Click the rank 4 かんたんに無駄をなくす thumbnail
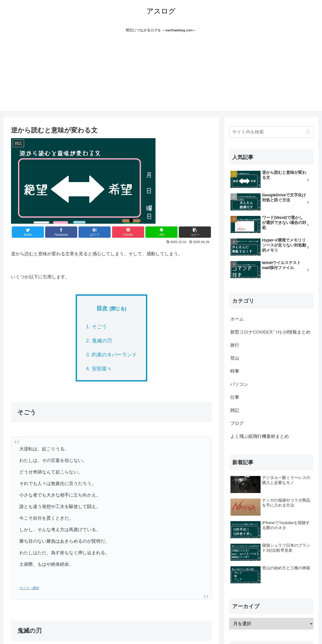This screenshot has width=322, height=644. click(246, 247)
